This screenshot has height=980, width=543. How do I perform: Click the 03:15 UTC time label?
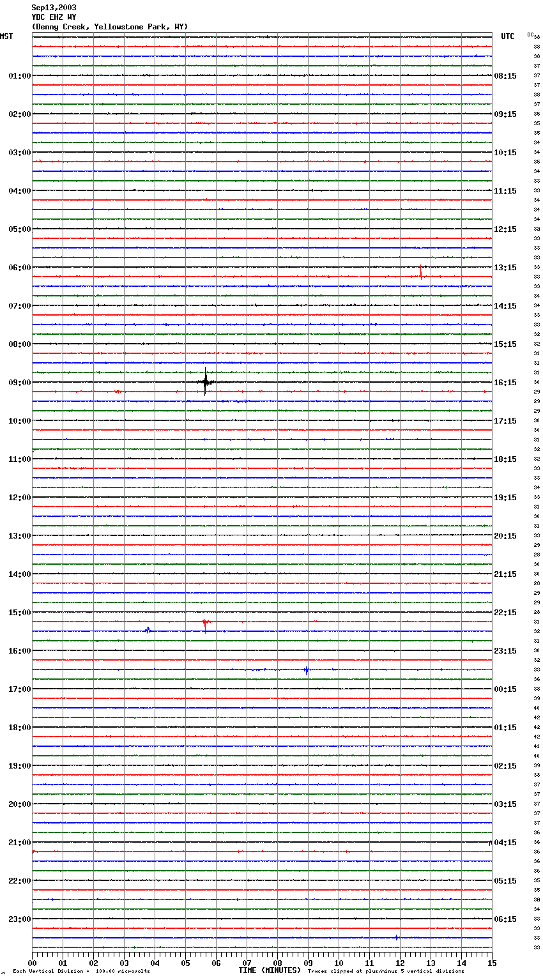[x=505, y=804]
